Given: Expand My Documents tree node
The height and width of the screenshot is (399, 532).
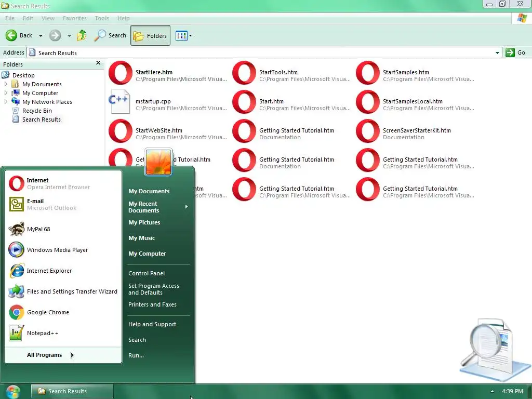Looking at the screenshot, I should click(6, 84).
